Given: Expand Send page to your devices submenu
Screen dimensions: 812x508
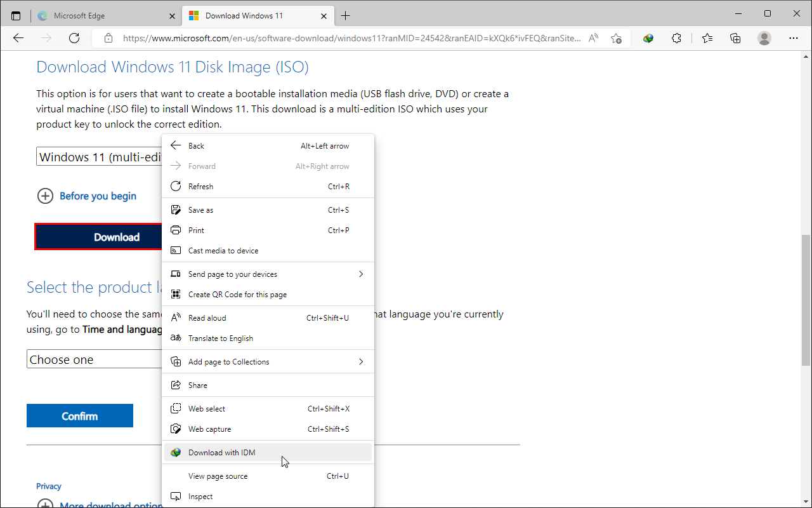Looking at the screenshot, I should click(268, 274).
